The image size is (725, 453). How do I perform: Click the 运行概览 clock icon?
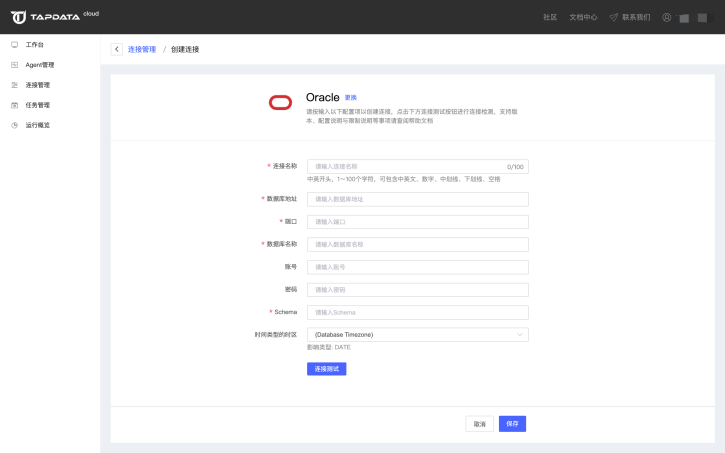pos(14,125)
